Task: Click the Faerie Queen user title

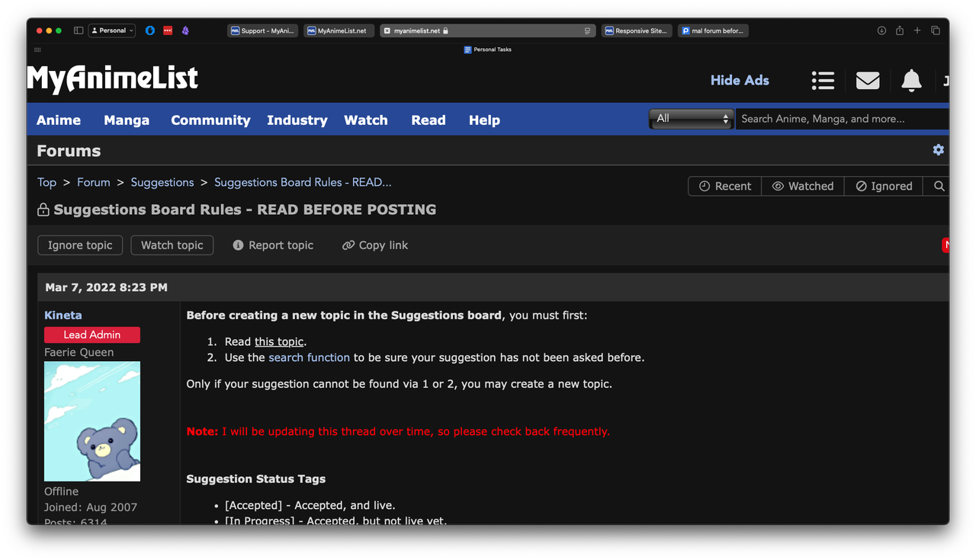Action: [79, 352]
